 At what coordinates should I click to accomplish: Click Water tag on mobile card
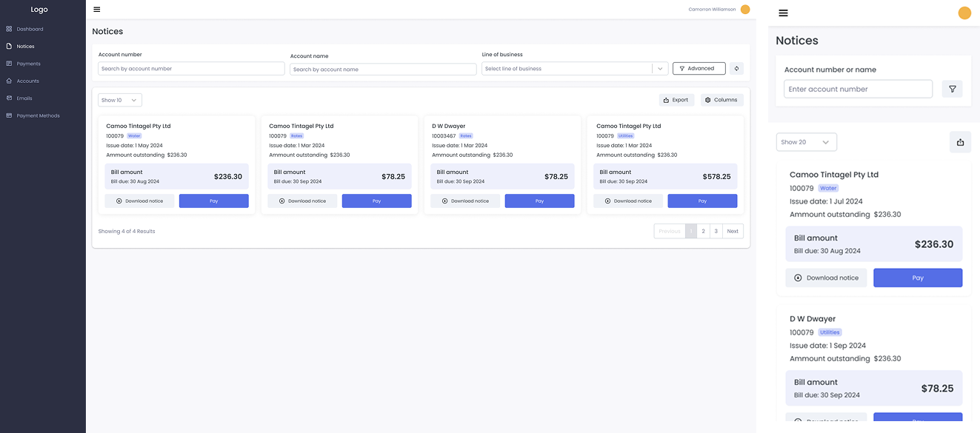click(828, 188)
